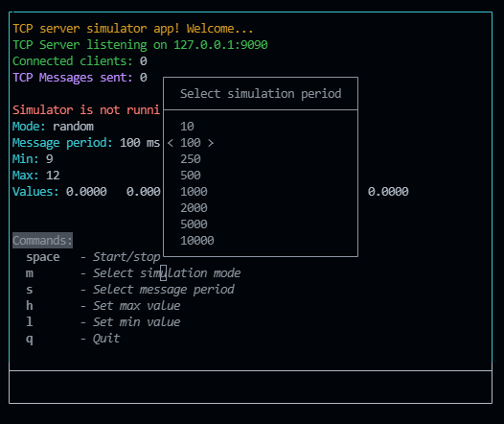Screen dimensions: 504x424
Task: Click the first 0.0000 after 'Values:'
Action: [x=86, y=192]
